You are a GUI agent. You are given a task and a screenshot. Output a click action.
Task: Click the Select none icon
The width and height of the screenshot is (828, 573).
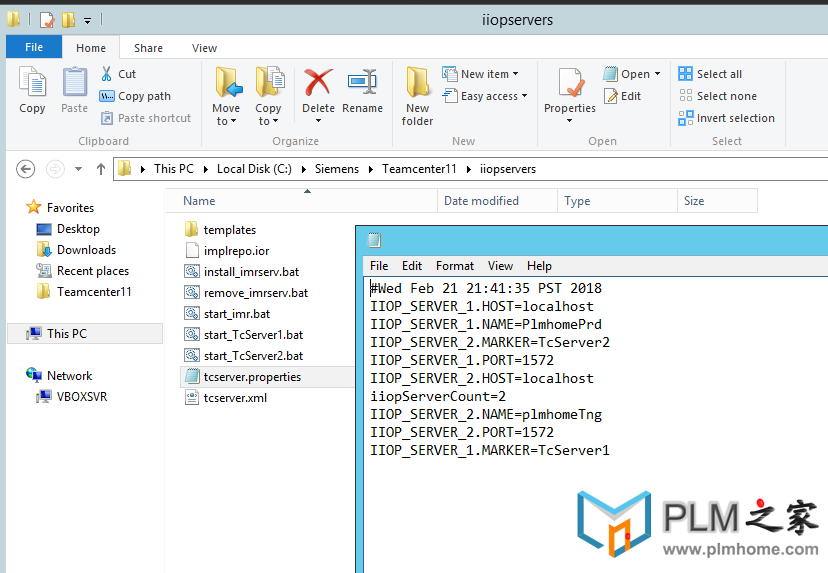click(x=685, y=96)
